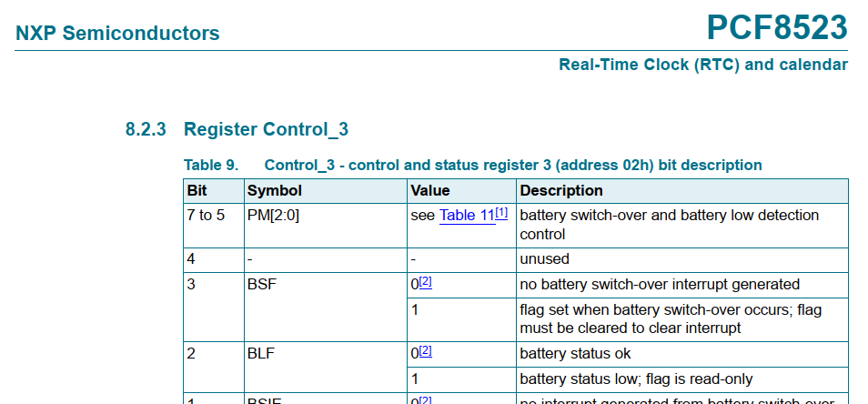Open footnote [1] after Table 11
868x404 pixels.
click(x=501, y=212)
